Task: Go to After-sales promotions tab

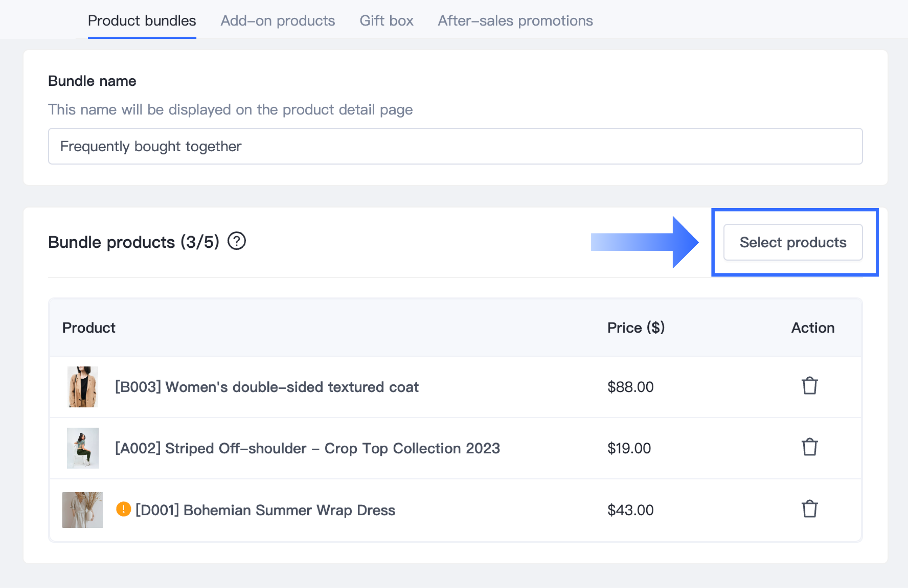Action: 515,21
